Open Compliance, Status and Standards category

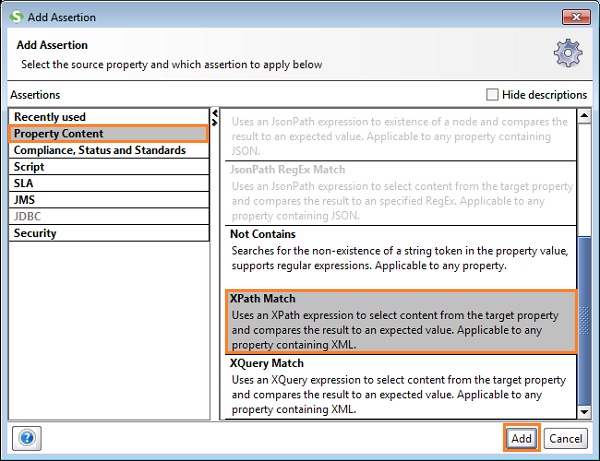pyautogui.click(x=100, y=150)
